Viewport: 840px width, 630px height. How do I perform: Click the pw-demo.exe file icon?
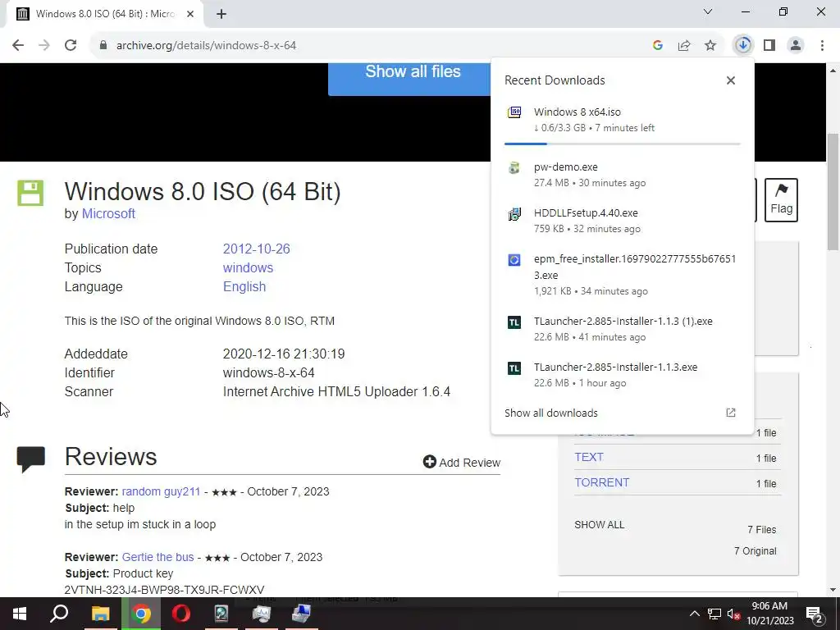pyautogui.click(x=514, y=167)
